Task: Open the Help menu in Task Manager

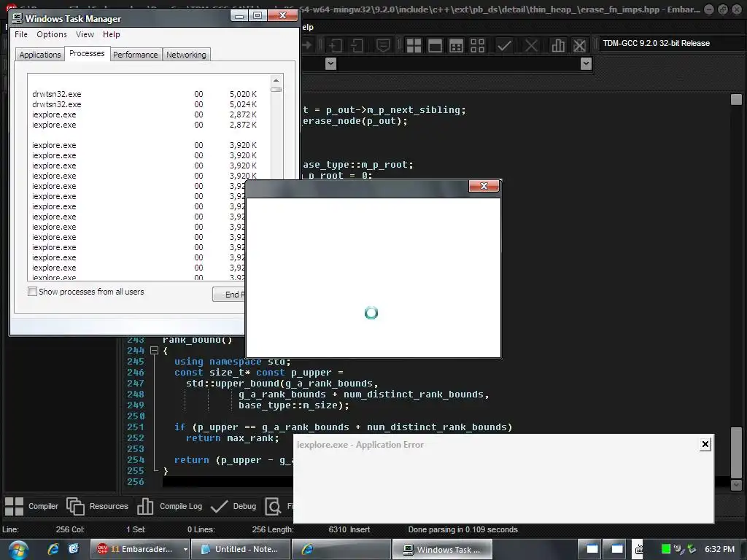Action: click(112, 34)
